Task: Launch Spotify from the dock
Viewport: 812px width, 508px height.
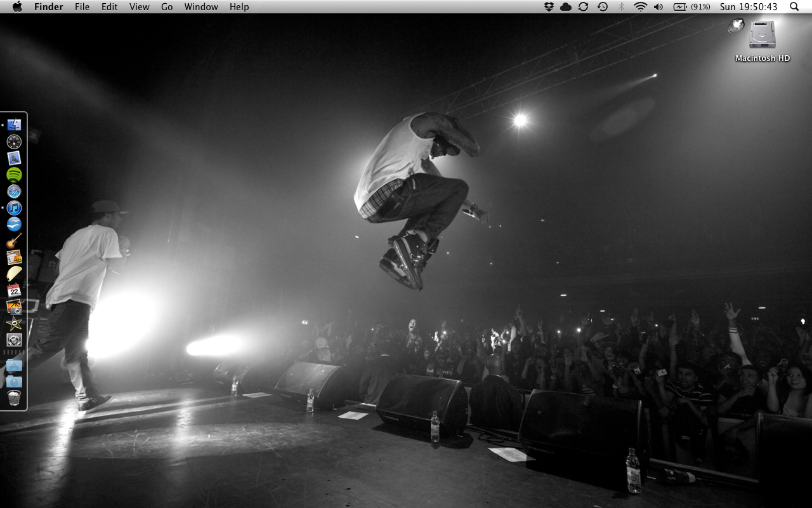Action: [14, 175]
